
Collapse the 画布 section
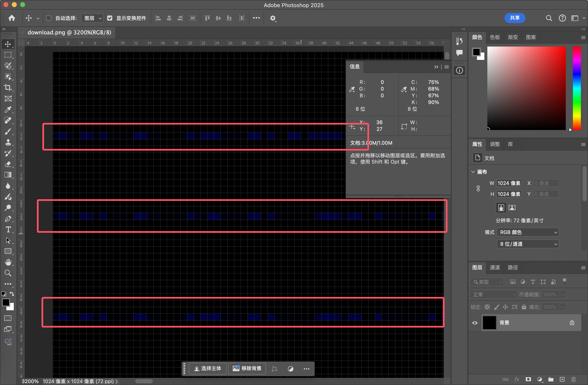[473, 172]
